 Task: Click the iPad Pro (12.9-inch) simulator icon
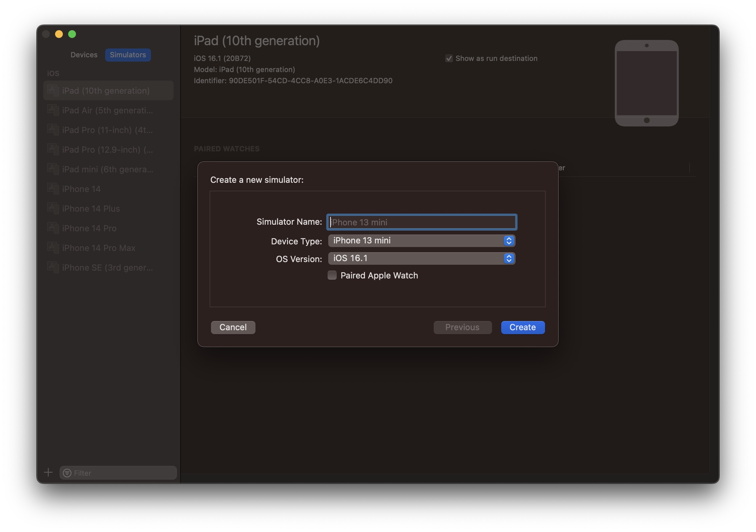(x=53, y=149)
